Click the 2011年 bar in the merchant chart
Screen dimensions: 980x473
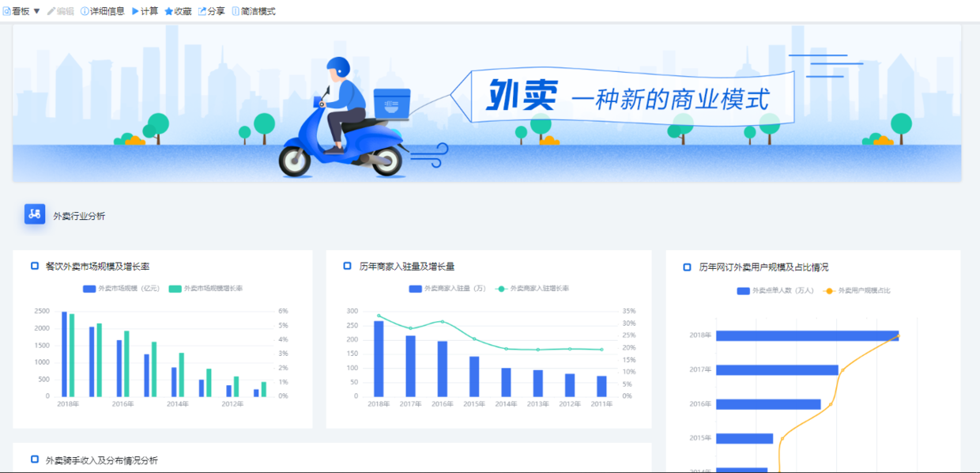[601, 386]
